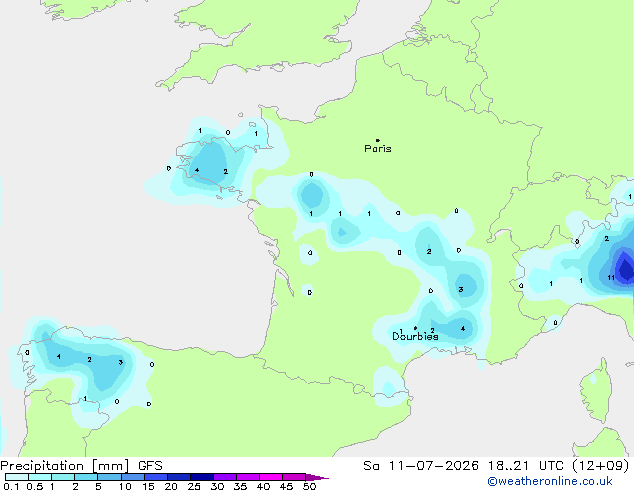634x490 pixels.
Task: Select legend swatch between 0.1 and 0.5
Action: (x=17, y=477)
